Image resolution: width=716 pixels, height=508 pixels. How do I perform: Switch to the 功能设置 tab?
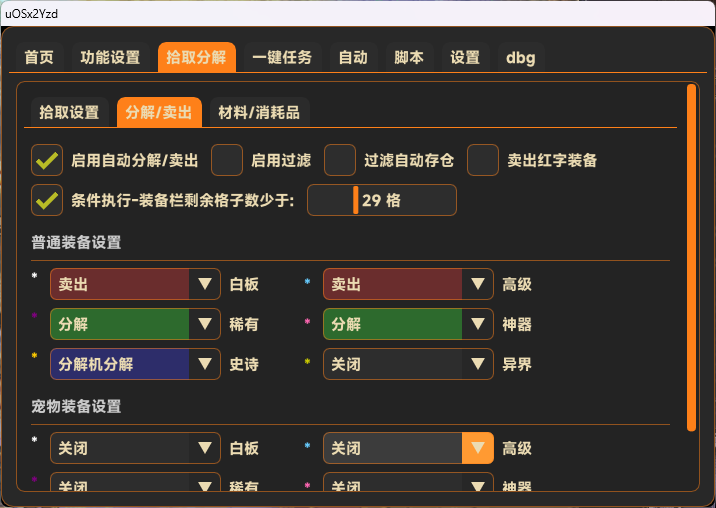[x=110, y=58]
